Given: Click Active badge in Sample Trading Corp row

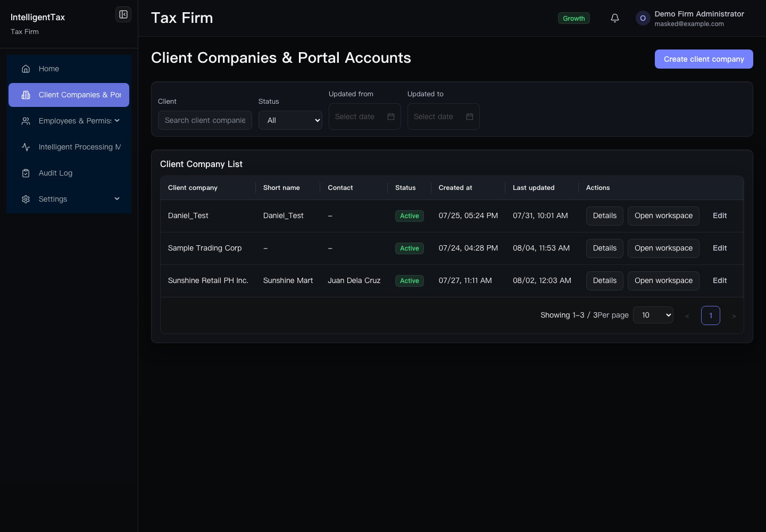Looking at the screenshot, I should point(410,248).
